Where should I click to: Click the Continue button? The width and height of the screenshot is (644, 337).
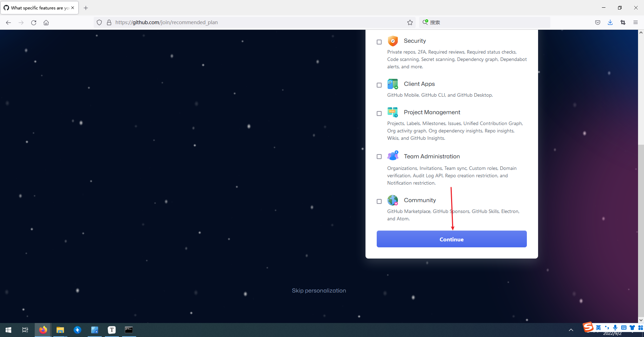tap(452, 239)
